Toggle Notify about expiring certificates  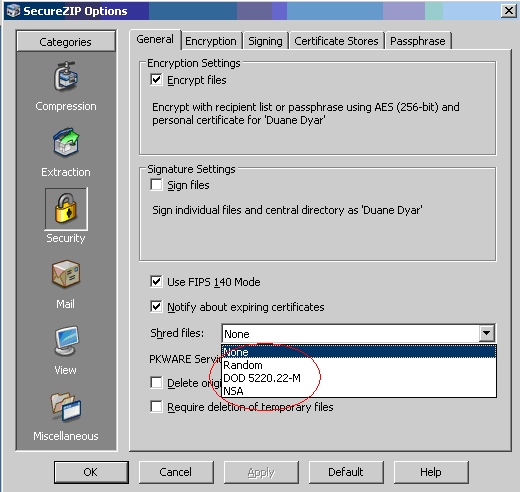(156, 307)
